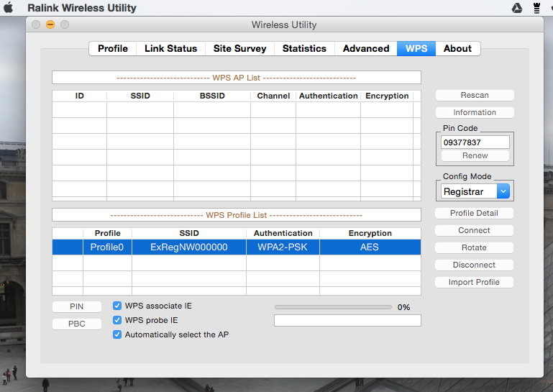The height and width of the screenshot is (392, 553).
Task: Open the Statistics tab
Action: 304,48
